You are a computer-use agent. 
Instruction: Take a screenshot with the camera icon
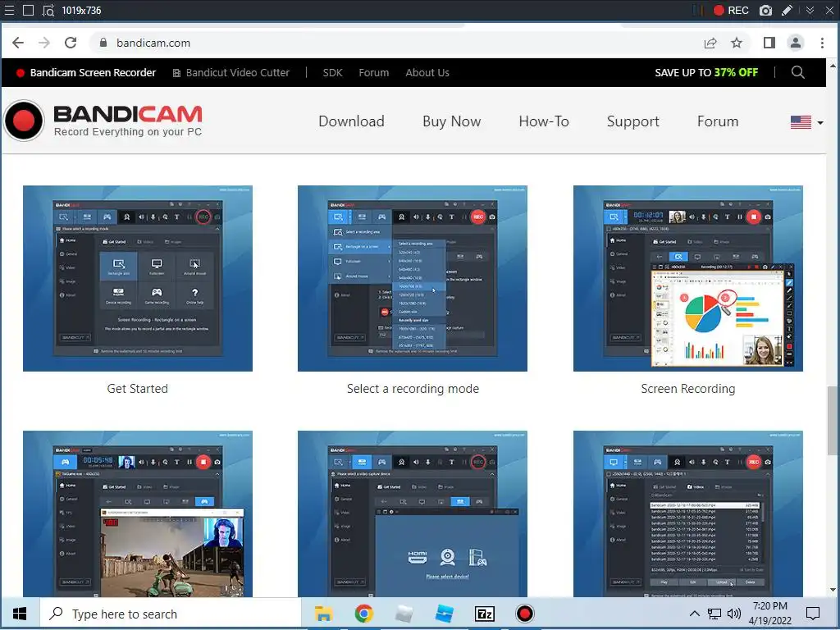point(765,10)
